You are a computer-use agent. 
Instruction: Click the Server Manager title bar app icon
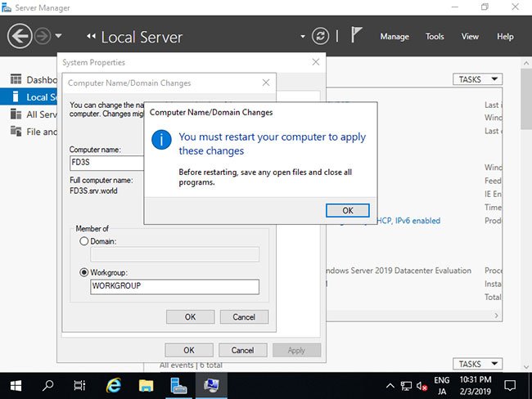(x=6, y=7)
